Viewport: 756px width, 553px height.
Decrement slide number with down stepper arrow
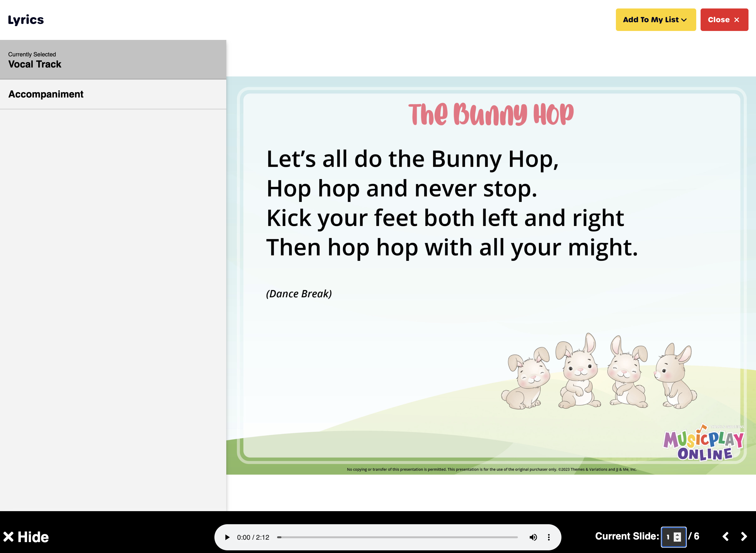coord(677,539)
